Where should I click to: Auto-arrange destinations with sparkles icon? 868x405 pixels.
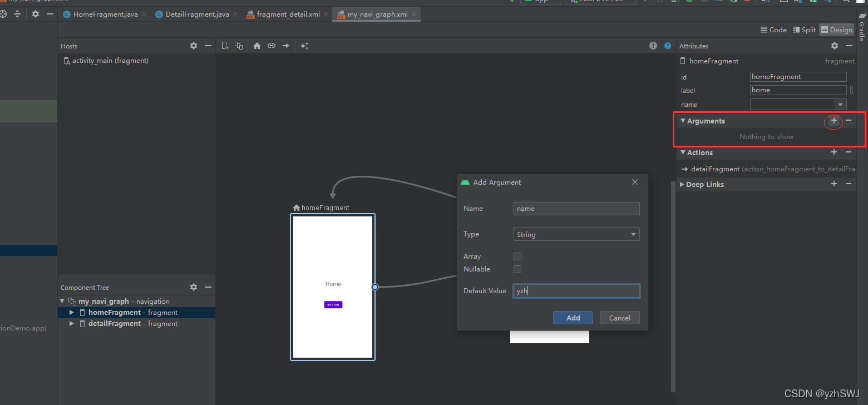(304, 46)
